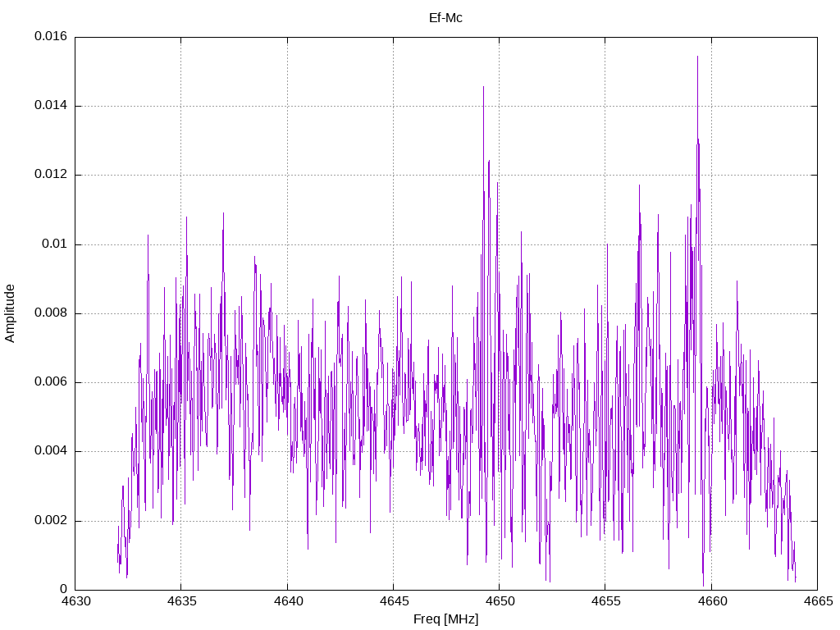Click the x-axis tick 4665
This screenshot has width=840, height=630.
tap(818, 601)
